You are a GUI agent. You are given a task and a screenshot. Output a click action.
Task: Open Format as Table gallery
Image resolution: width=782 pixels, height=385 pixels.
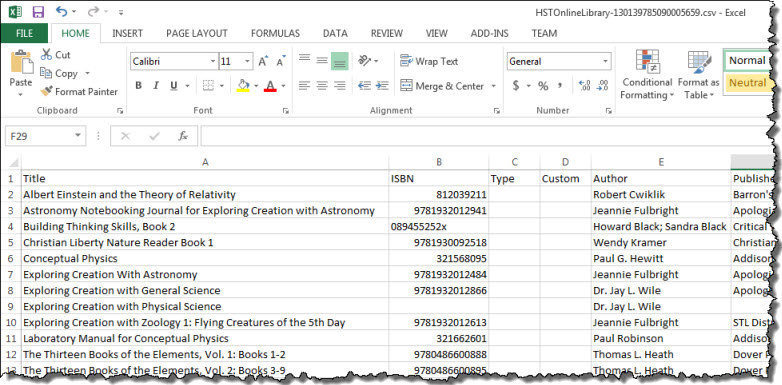coord(699,75)
